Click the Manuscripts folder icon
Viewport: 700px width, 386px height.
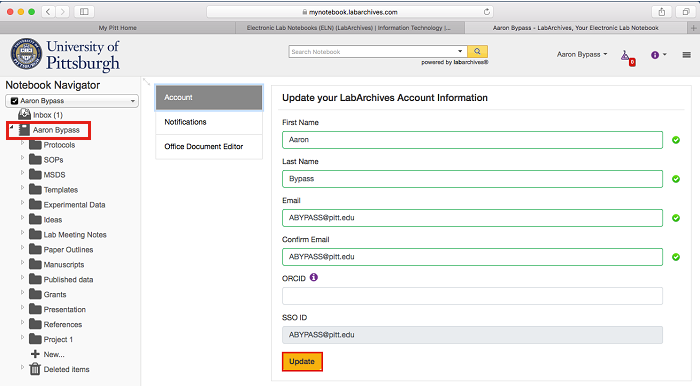click(x=35, y=264)
